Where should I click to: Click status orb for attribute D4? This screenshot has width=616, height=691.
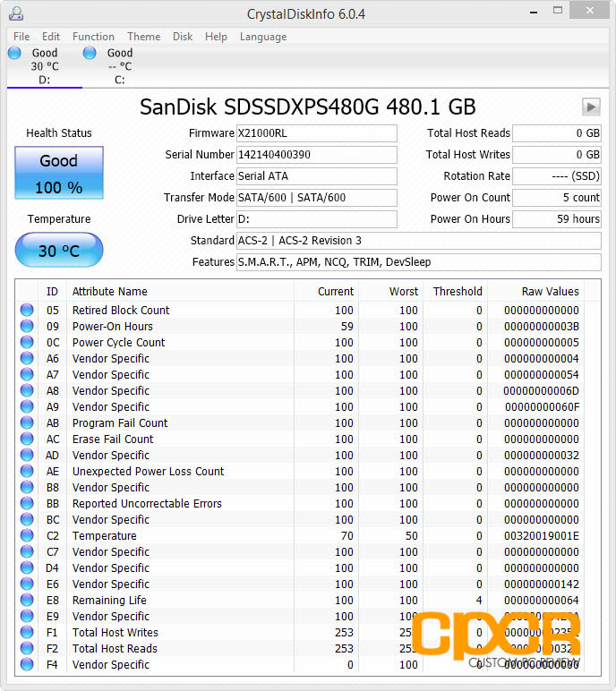pyautogui.click(x=27, y=567)
